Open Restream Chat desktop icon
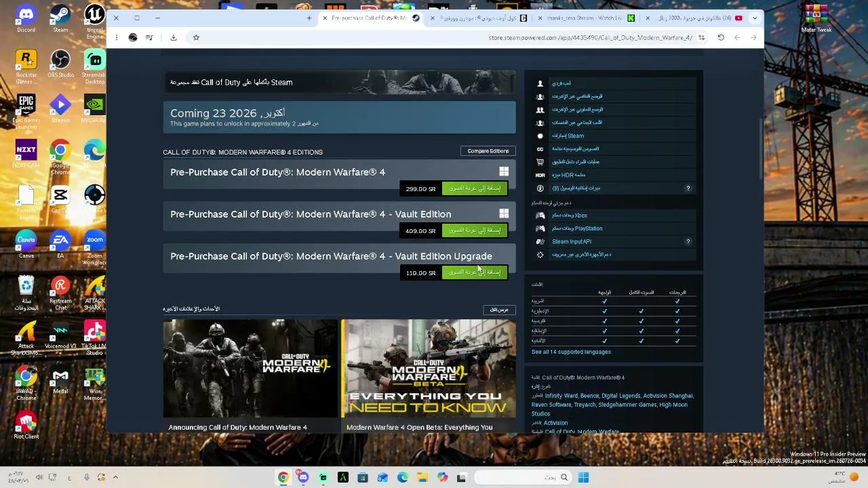868x488 pixels. coord(60,293)
